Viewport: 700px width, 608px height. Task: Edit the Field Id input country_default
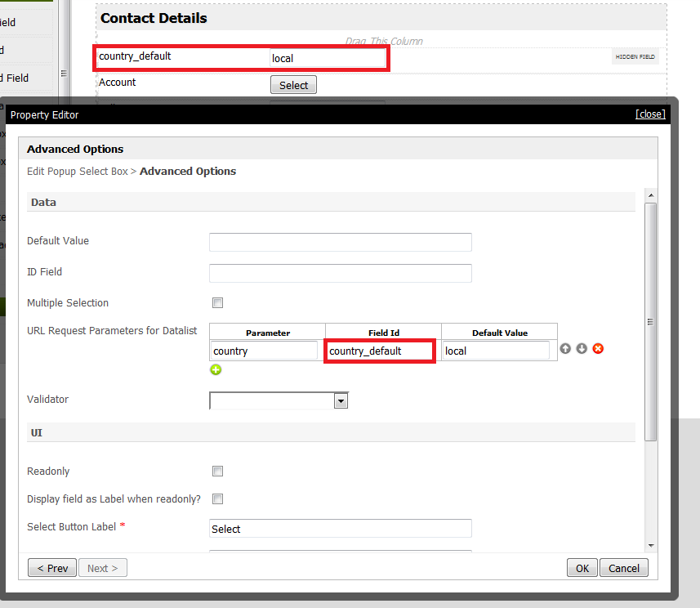pos(380,351)
